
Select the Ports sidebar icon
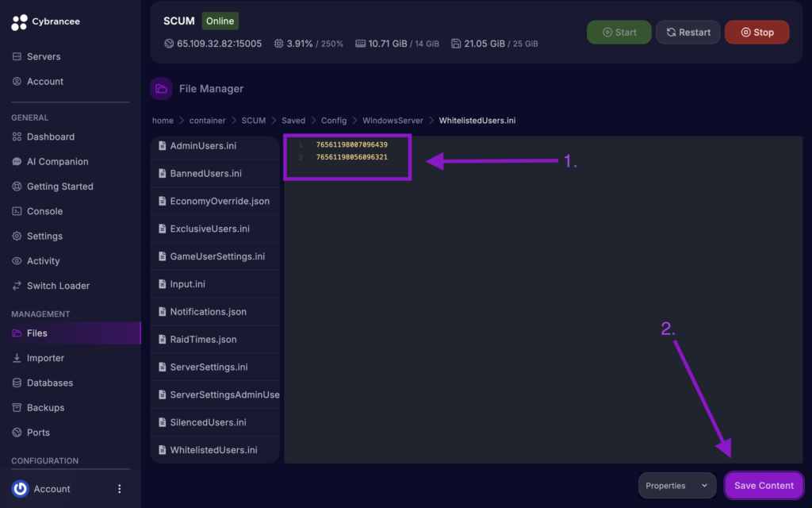(x=17, y=433)
